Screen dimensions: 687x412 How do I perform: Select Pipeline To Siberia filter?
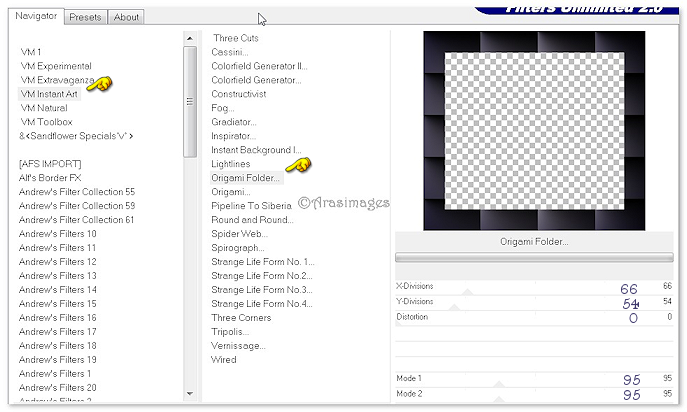point(251,205)
